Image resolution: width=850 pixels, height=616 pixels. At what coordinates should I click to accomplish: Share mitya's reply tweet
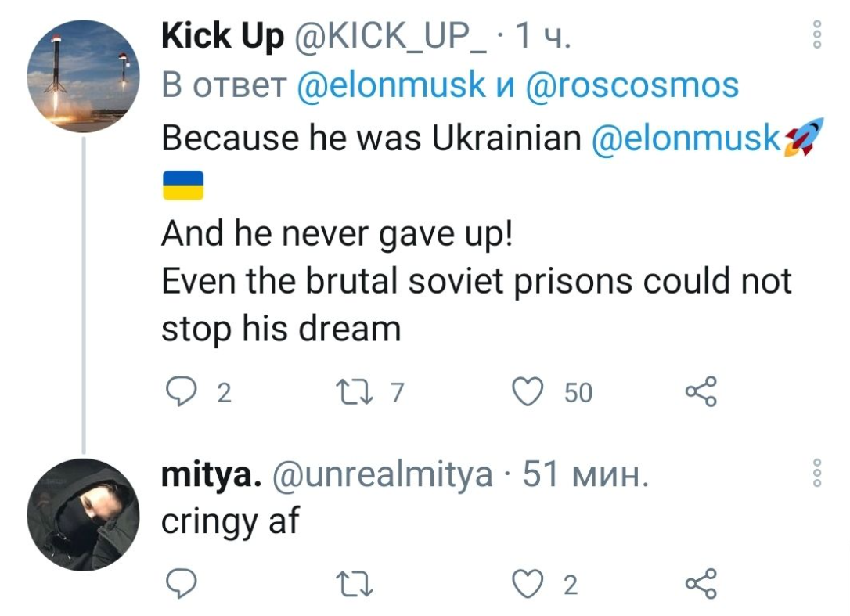pyautogui.click(x=700, y=583)
